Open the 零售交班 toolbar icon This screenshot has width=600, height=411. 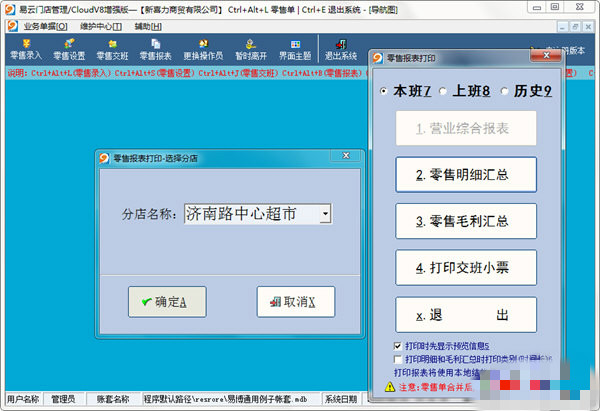tap(112, 50)
